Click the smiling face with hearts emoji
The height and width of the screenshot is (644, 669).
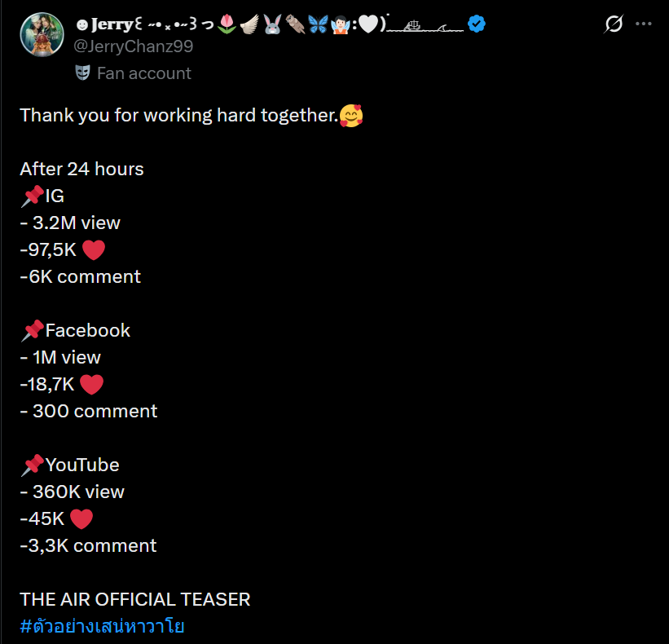pos(351,116)
